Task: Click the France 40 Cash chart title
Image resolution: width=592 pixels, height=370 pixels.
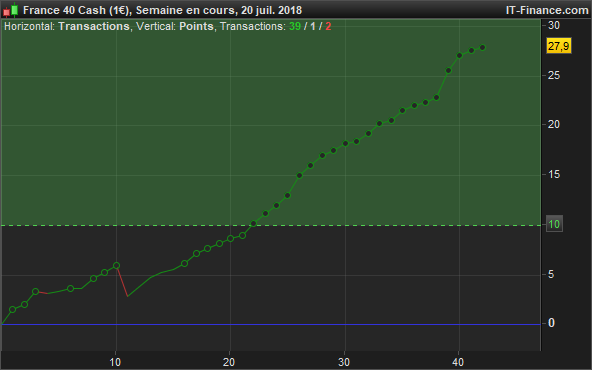Action: click(162, 10)
